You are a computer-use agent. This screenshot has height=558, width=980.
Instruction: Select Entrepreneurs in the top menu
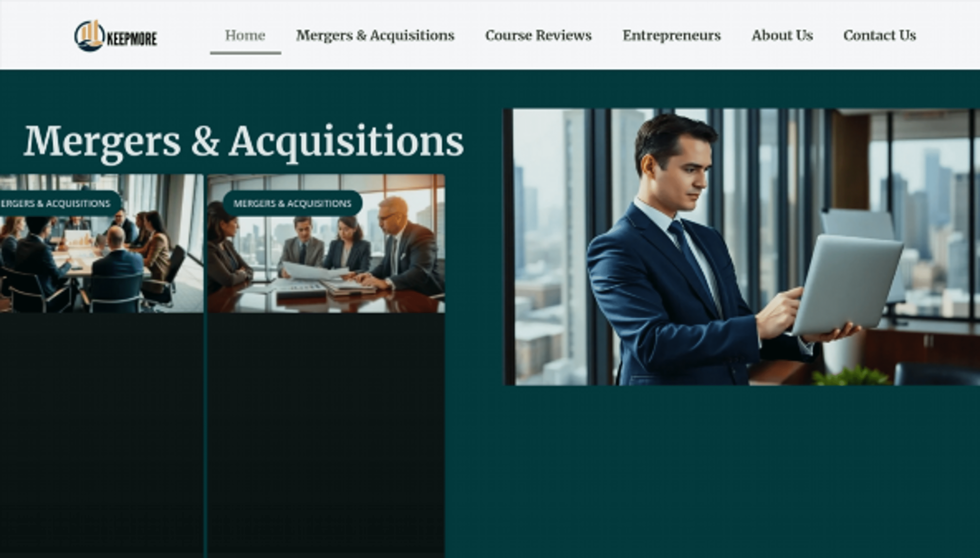pyautogui.click(x=672, y=35)
